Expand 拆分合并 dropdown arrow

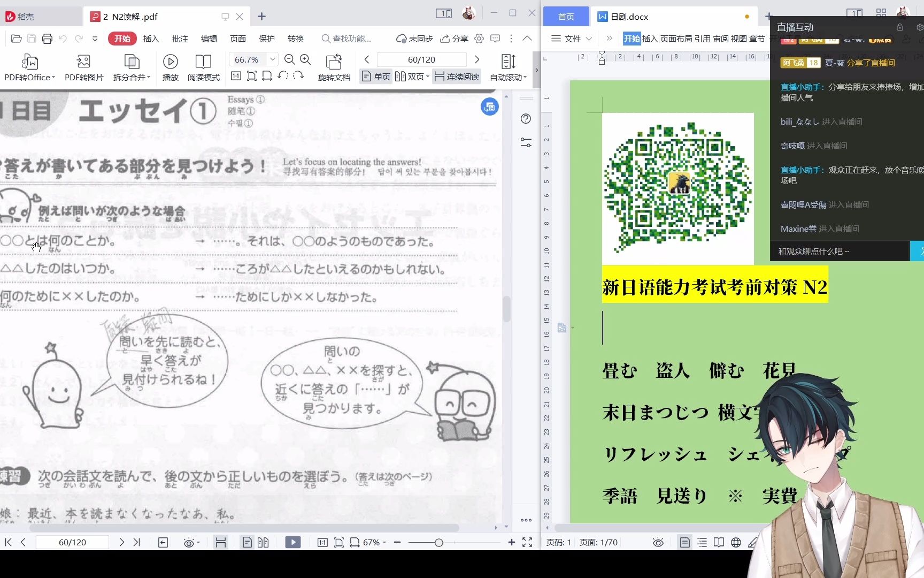149,78
